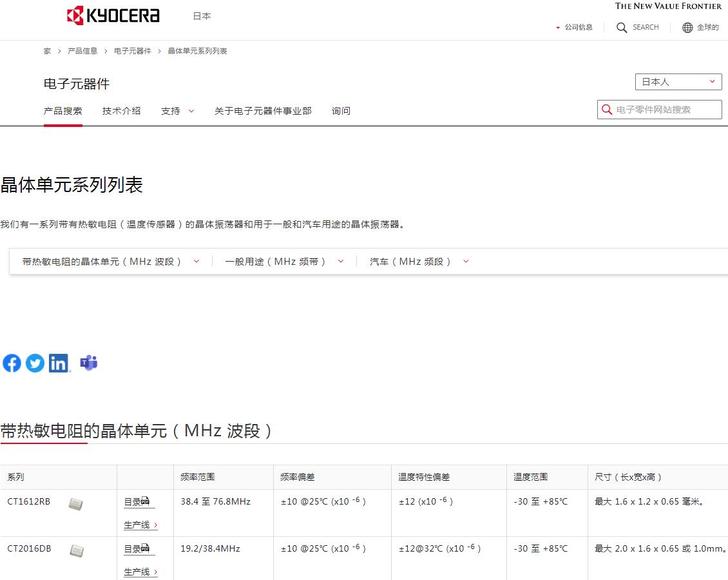Share page on Facebook
The height and width of the screenshot is (580, 728).
pos(12,363)
